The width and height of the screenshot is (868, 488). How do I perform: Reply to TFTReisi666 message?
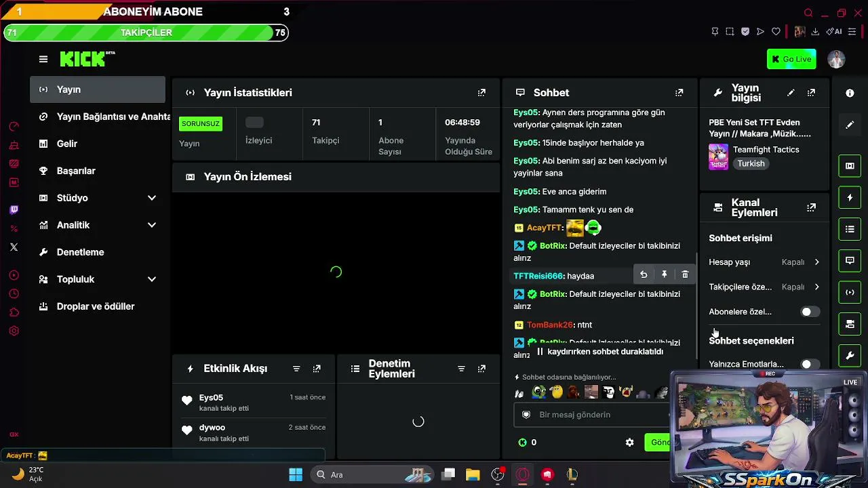point(644,274)
